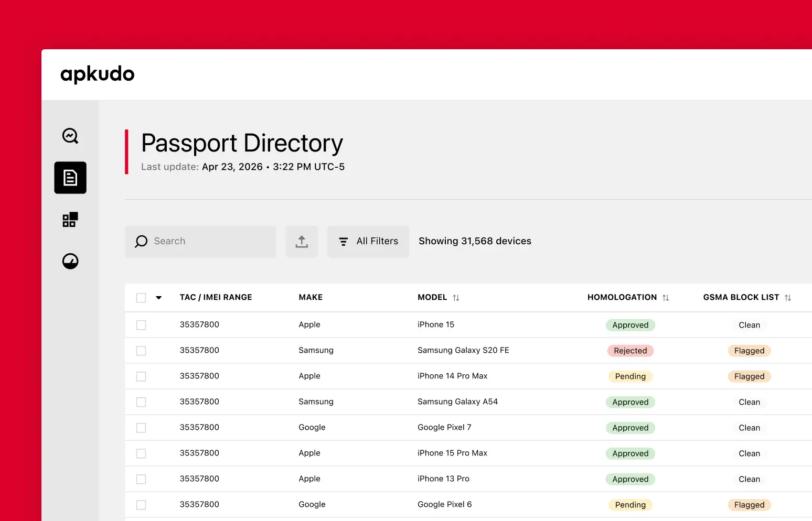Click the export upload icon button
Viewport: 812px width, 521px height.
pos(302,242)
